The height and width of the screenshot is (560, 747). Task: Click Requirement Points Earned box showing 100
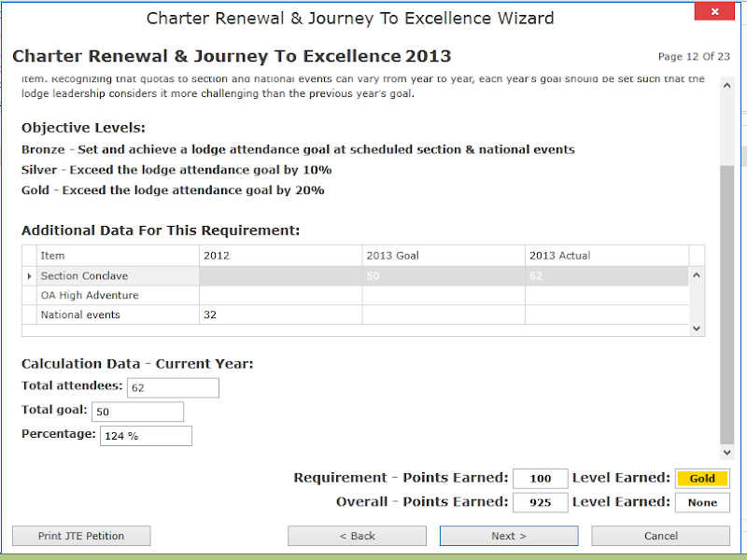(541, 478)
